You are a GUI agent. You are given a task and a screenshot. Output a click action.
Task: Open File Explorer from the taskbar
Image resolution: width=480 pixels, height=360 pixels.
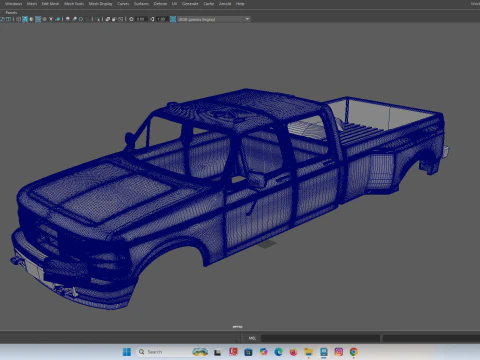pos(309,352)
